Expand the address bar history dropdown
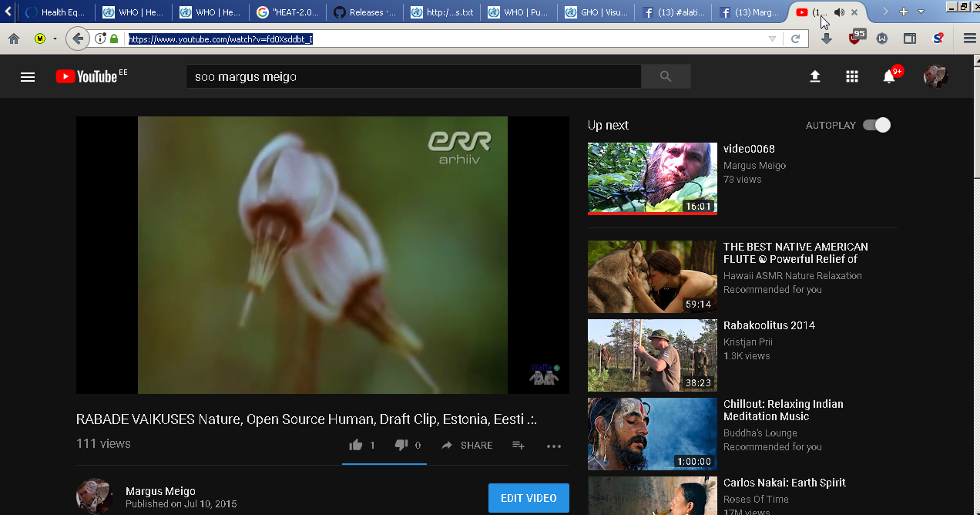Viewport: 980px width, 515px height. 773,39
